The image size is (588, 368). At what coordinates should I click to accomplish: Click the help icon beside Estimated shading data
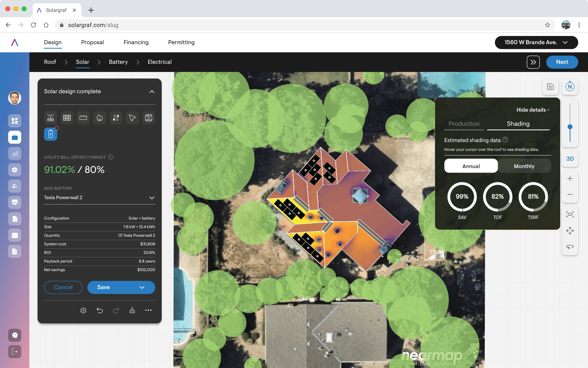click(x=505, y=140)
